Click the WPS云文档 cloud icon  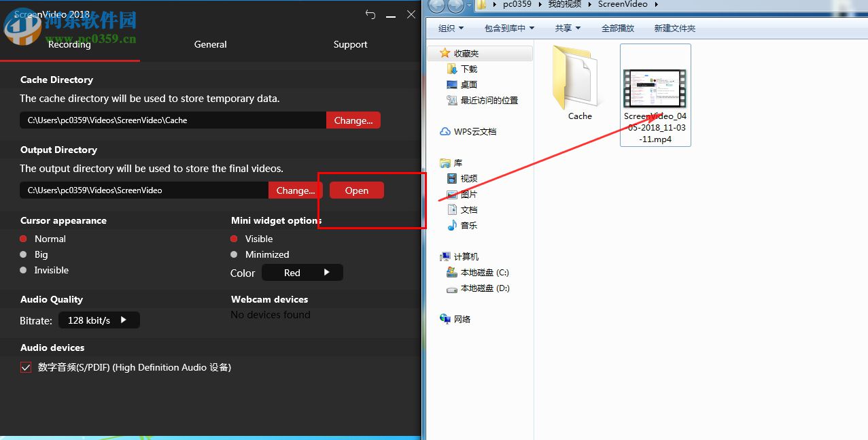click(x=445, y=131)
